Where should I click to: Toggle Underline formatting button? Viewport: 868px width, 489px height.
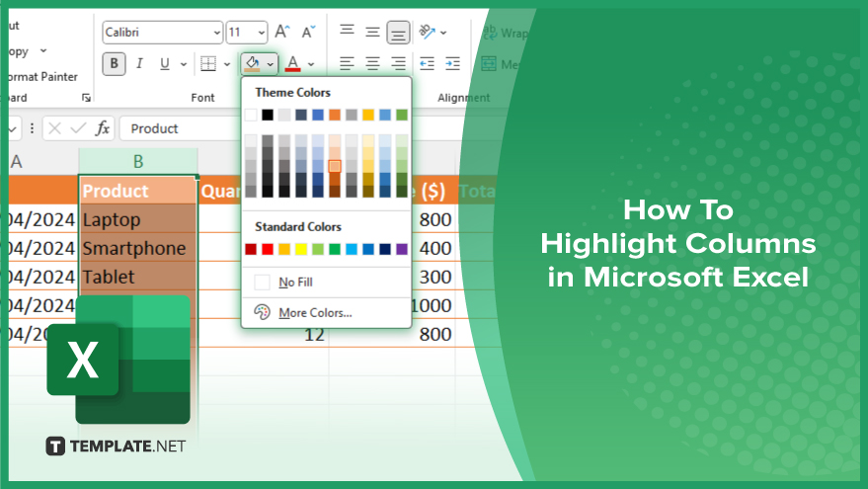click(x=164, y=63)
